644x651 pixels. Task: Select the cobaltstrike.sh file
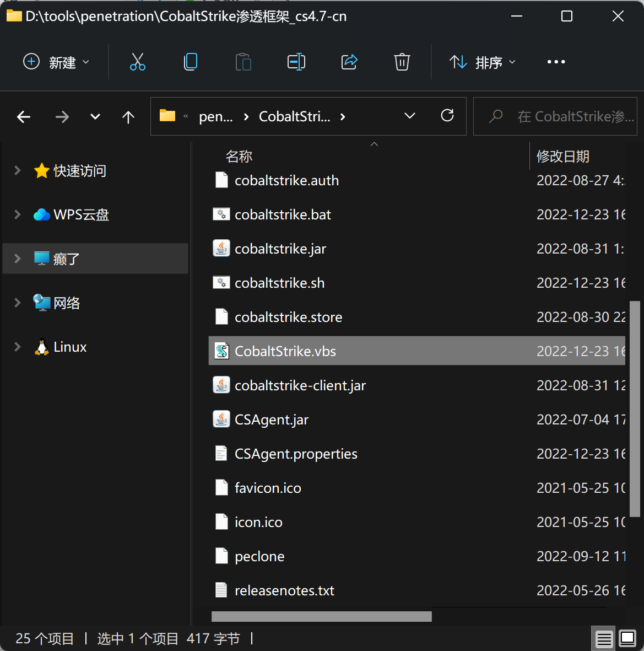(280, 283)
